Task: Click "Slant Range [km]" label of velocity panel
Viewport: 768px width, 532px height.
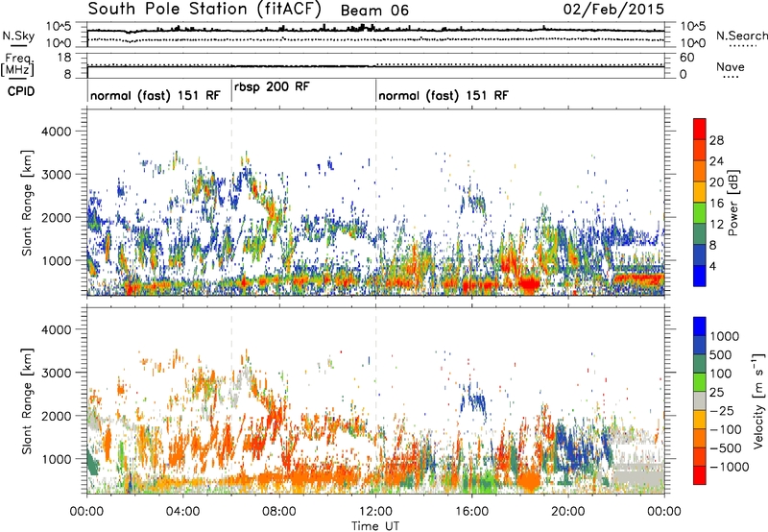Action: [x=27, y=400]
